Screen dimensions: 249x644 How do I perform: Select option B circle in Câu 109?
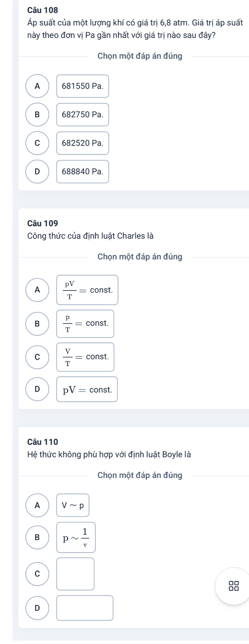click(x=37, y=323)
